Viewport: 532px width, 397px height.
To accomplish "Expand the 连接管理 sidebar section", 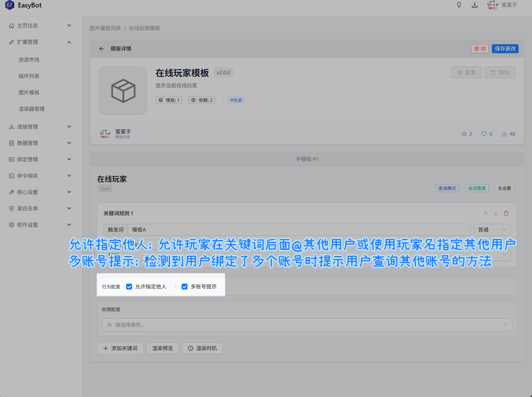I will click(40, 127).
